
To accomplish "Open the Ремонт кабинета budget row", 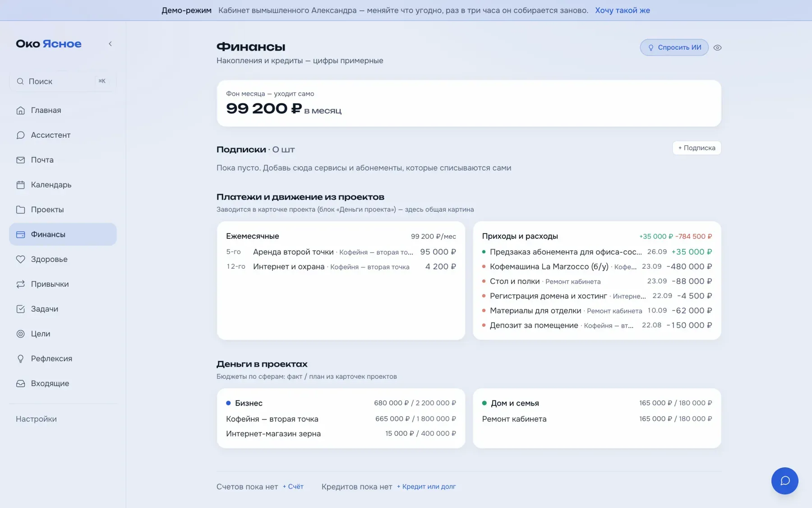I will coord(597,419).
